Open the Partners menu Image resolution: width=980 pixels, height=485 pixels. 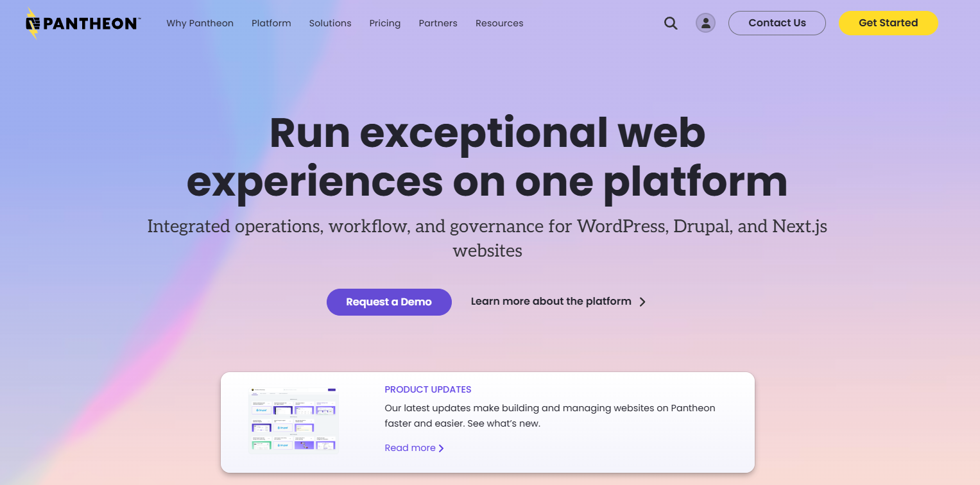pyautogui.click(x=438, y=23)
